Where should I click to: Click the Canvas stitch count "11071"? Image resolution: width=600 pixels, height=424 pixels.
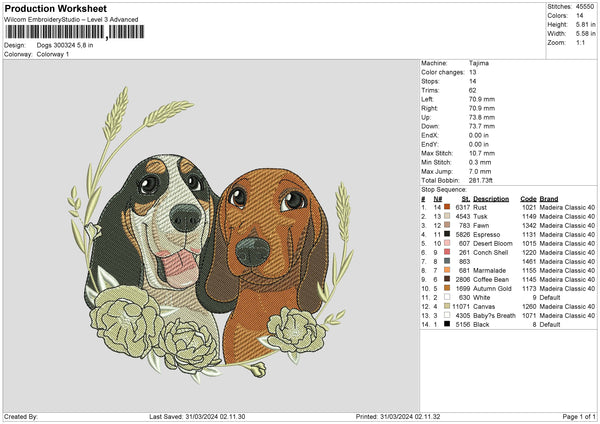(x=461, y=306)
